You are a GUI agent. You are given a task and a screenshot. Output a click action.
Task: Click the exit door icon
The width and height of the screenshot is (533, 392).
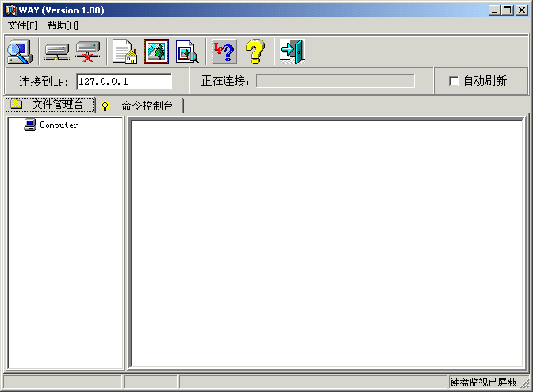pyautogui.click(x=292, y=52)
